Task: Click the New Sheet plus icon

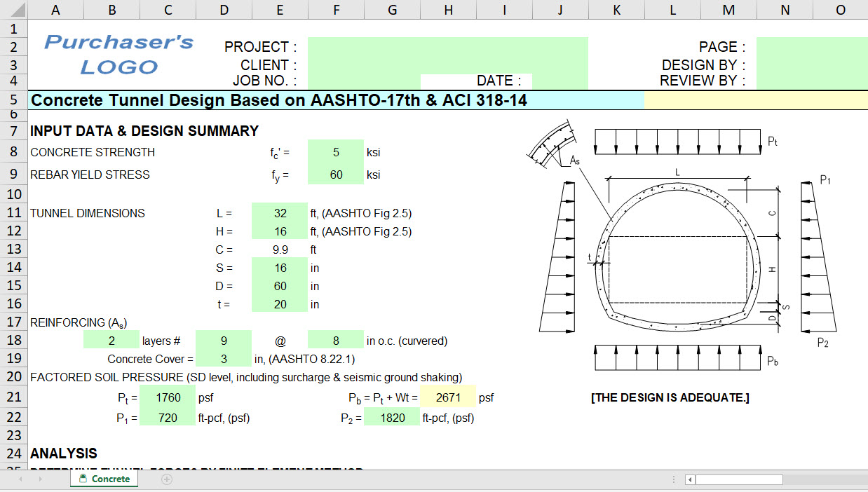Action: pos(165,479)
